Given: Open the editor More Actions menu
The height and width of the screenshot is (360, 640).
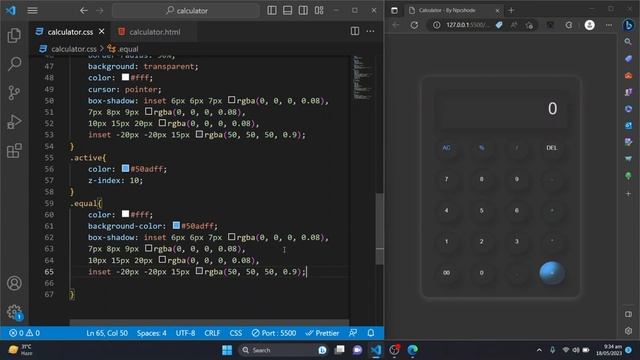Looking at the screenshot, I should [370, 31].
